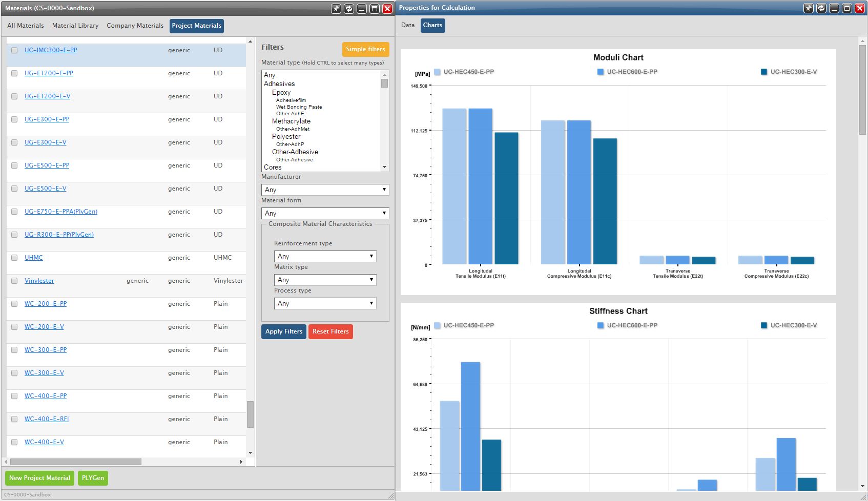Check the box for UG-E300-E-V
868x501 pixels.
(x=14, y=142)
